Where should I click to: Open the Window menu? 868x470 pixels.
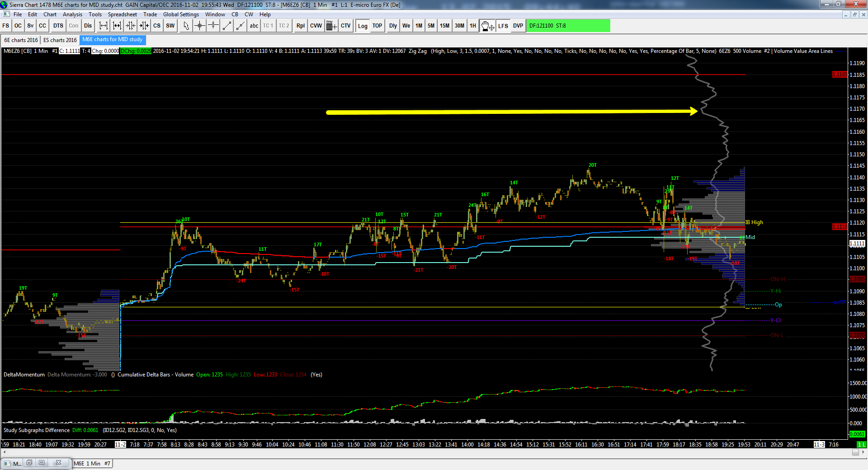pos(215,14)
